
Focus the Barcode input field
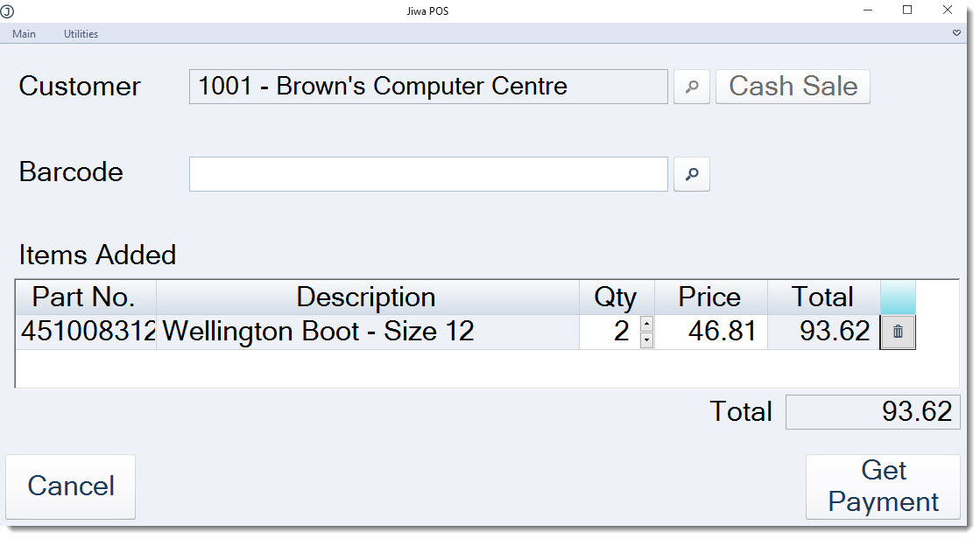428,174
